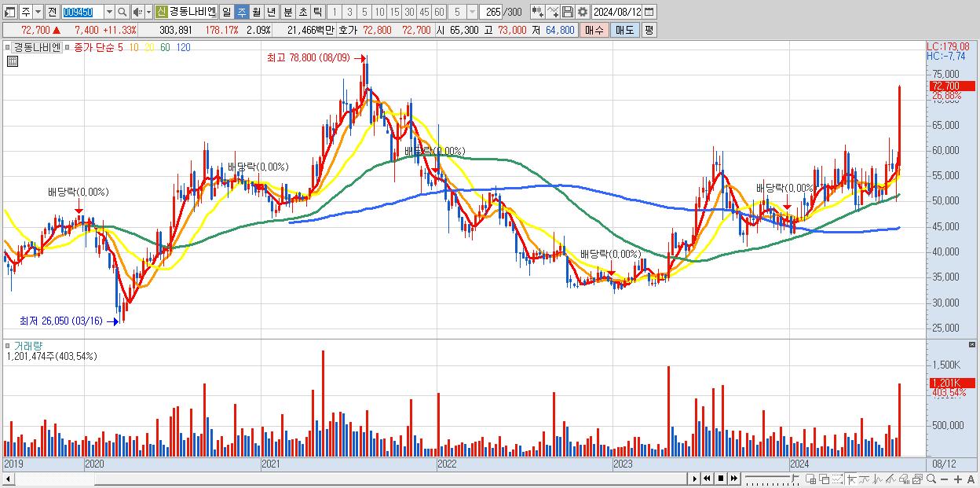Viewport: 980px width, 488px height.
Task: Click the 전 button in toolbar
Action: [52, 12]
